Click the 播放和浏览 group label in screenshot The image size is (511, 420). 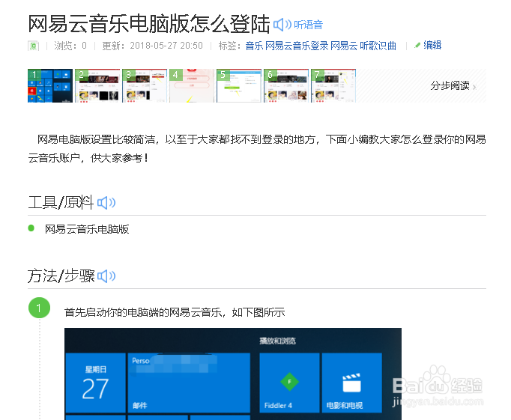click(278, 341)
